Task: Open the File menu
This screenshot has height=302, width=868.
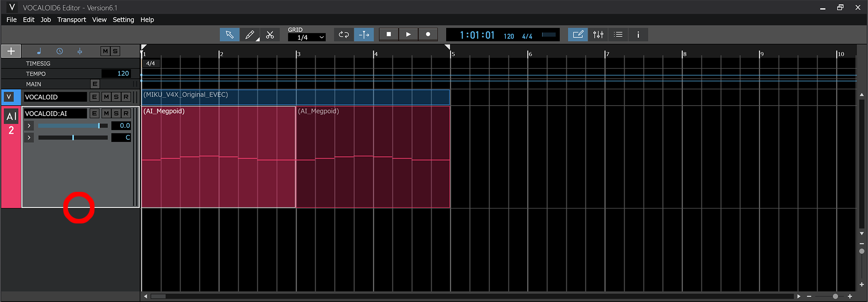Action: pos(11,20)
